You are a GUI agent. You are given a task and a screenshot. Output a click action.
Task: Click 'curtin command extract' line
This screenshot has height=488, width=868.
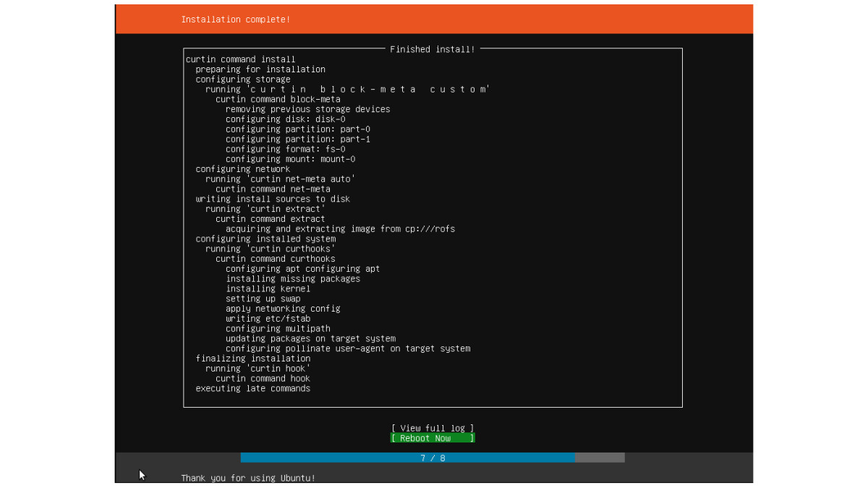(x=271, y=219)
